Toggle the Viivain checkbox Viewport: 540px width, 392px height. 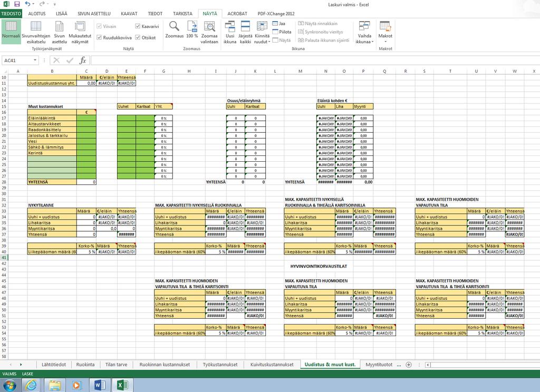coord(99,26)
